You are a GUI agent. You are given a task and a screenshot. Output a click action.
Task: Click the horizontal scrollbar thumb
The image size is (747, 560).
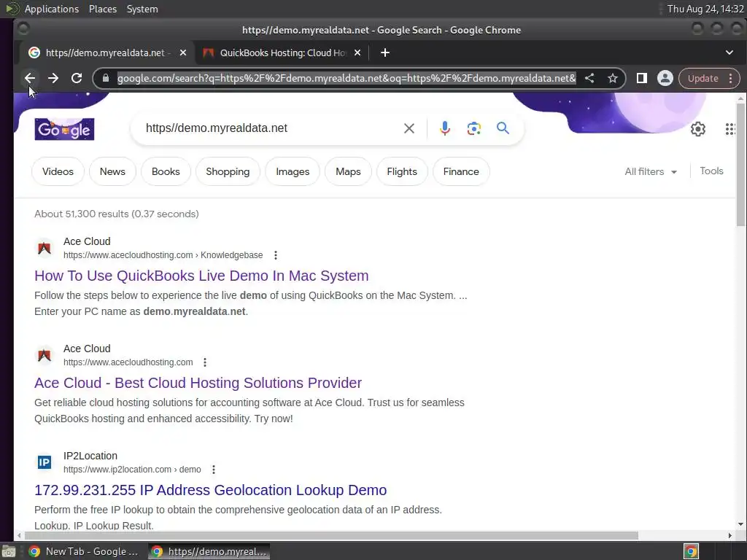pyautogui.click(x=331, y=536)
